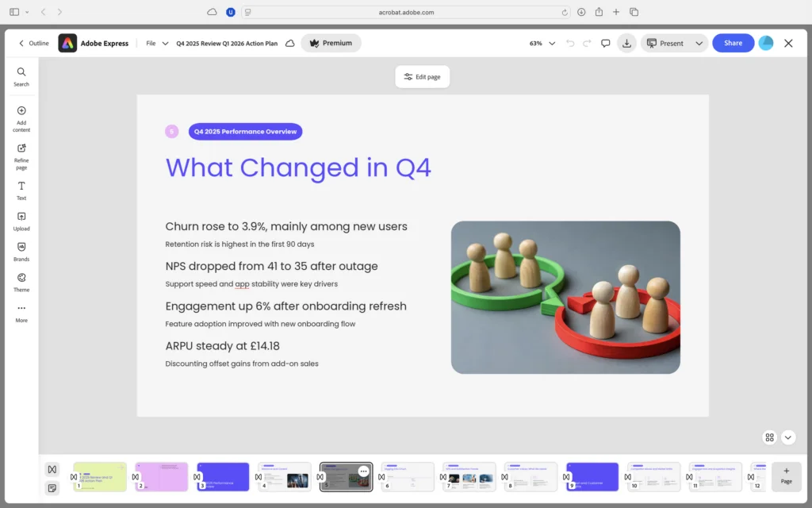Click the comments icon in the top bar

coord(605,43)
